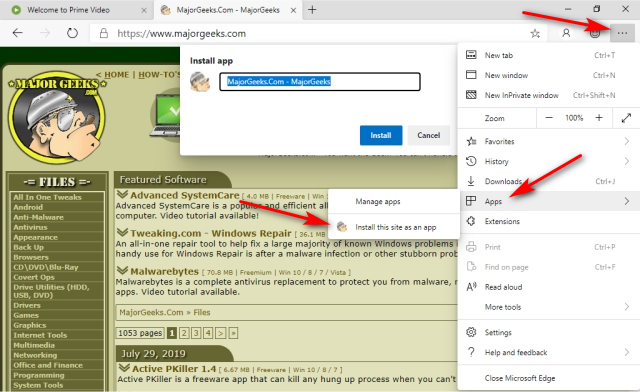Open Advanced SystemCare software link
640x392 pixels.
(x=184, y=195)
